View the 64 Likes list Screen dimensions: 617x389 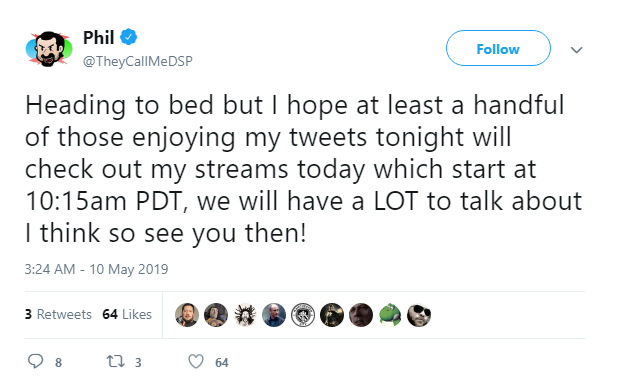pyautogui.click(x=127, y=314)
